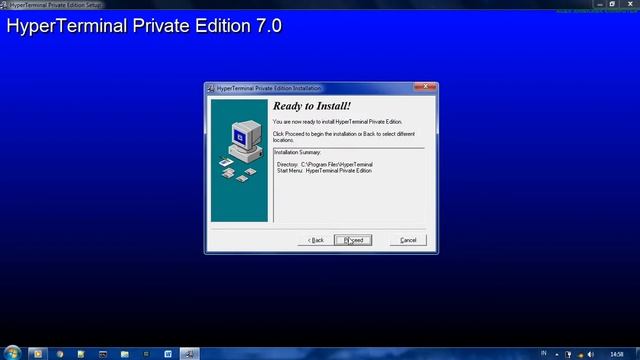Go back with the < Back button
The height and width of the screenshot is (360, 640).
[x=315, y=240]
